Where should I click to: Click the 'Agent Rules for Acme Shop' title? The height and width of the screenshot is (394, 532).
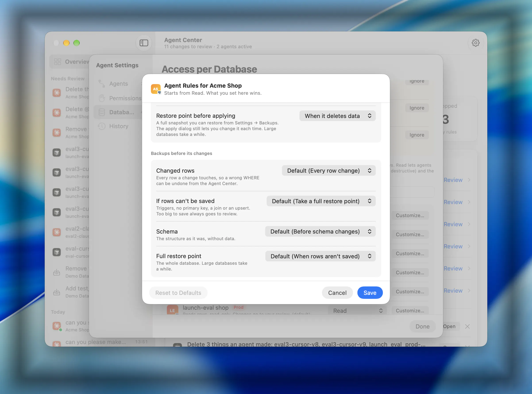(203, 86)
